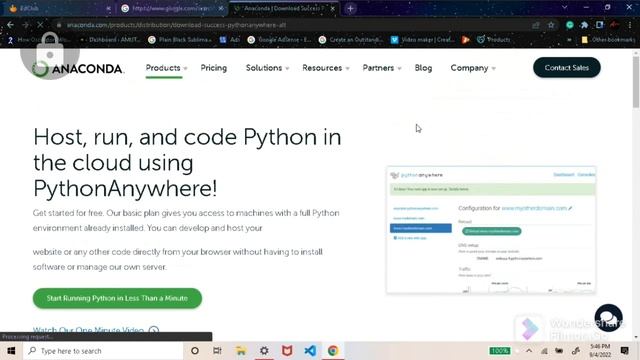Open the Other bookmarks folder

[x=608, y=40]
